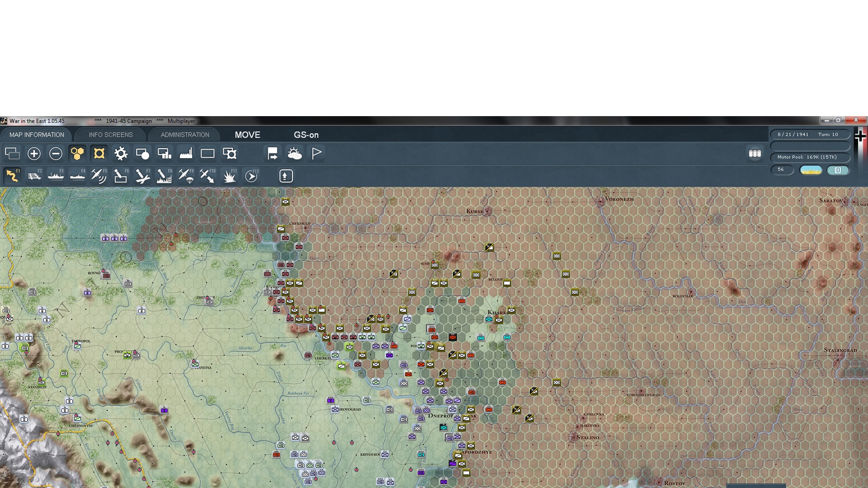868x488 pixels.
Task: Click the value 56 indicator
Action: pyautogui.click(x=782, y=170)
